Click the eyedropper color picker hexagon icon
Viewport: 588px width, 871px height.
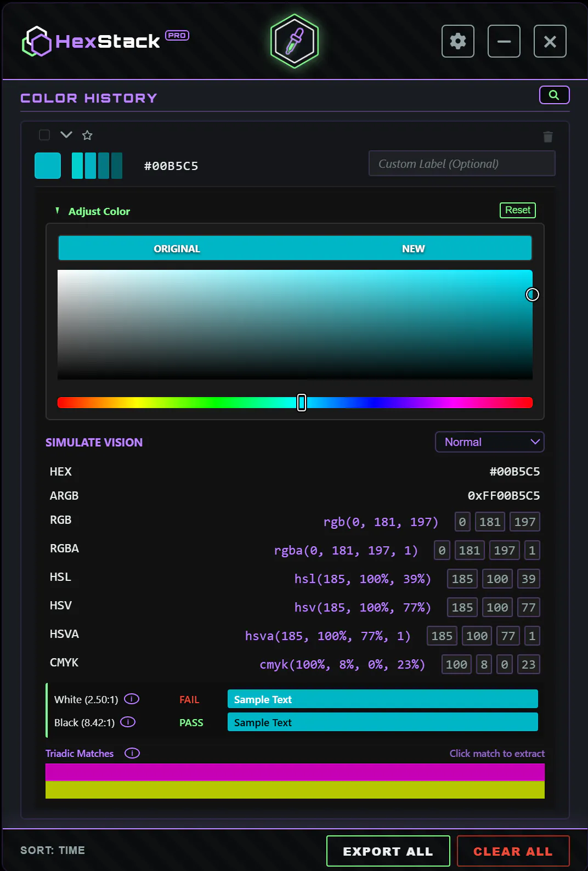coord(295,41)
